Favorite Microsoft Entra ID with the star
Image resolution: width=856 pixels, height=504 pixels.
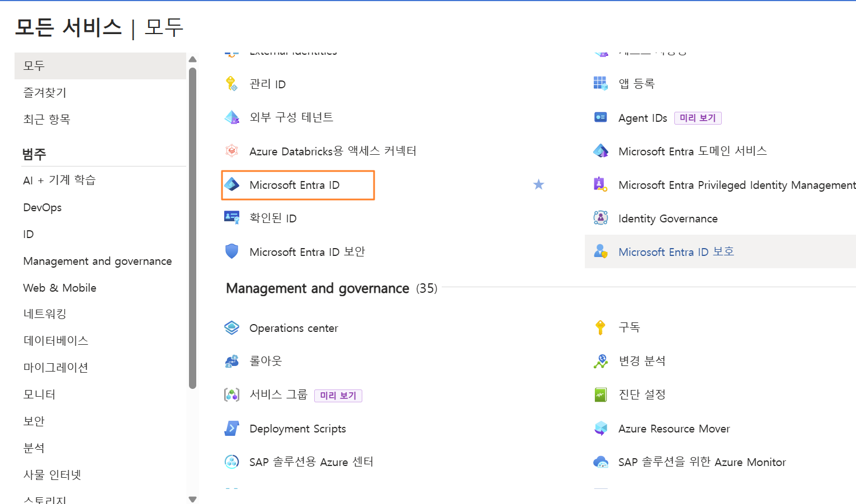click(538, 184)
